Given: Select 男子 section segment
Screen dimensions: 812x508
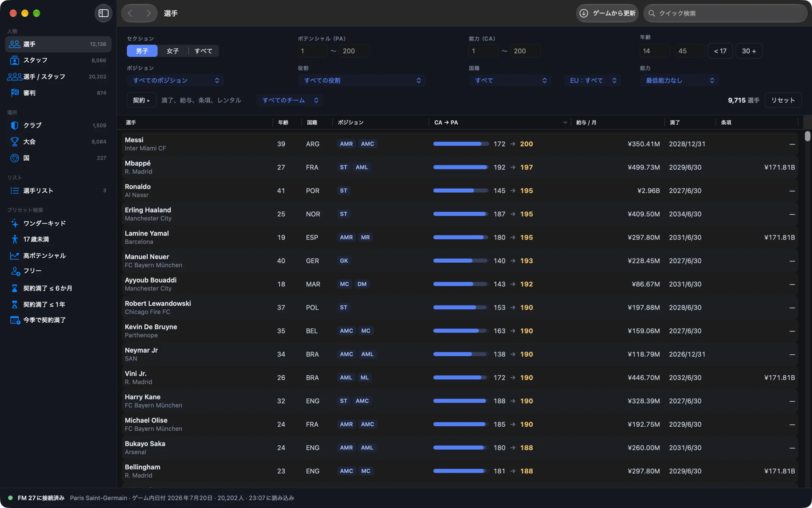Looking at the screenshot, I should (x=142, y=51).
